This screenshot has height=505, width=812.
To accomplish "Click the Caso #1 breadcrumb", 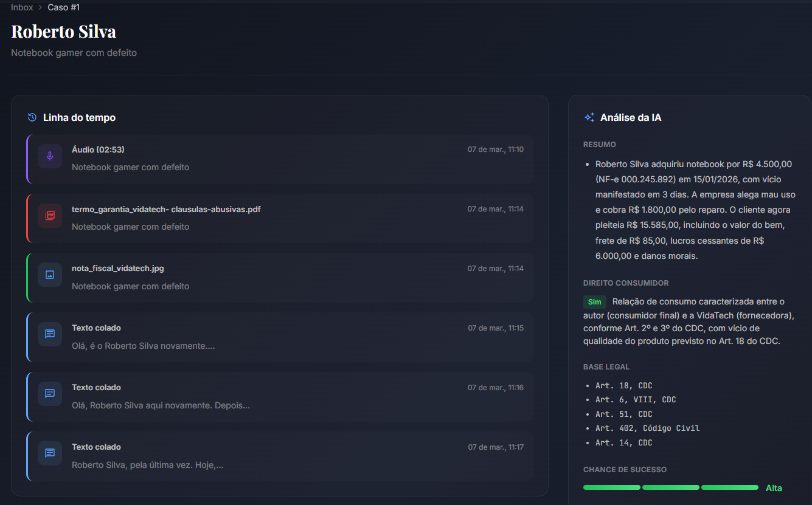I will (63, 7).
